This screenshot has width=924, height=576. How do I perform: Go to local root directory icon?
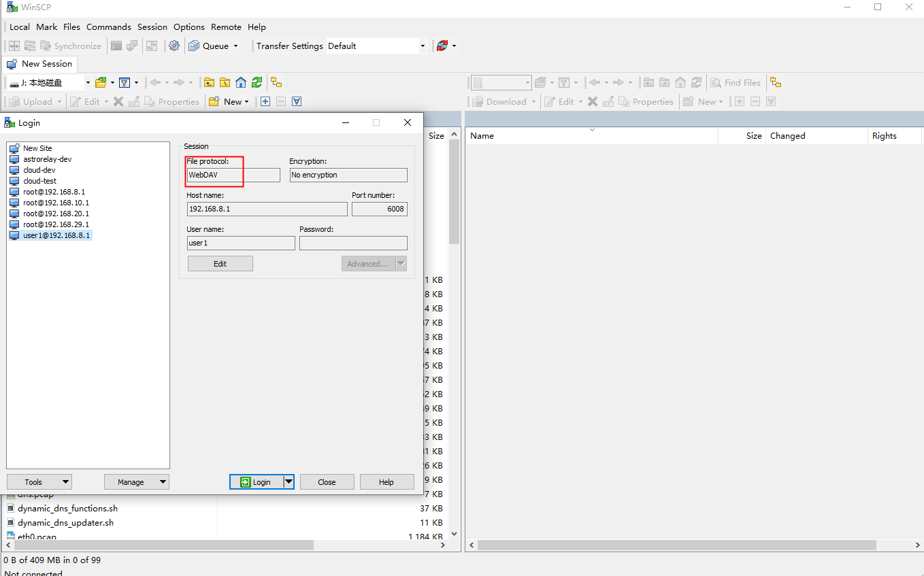click(225, 82)
